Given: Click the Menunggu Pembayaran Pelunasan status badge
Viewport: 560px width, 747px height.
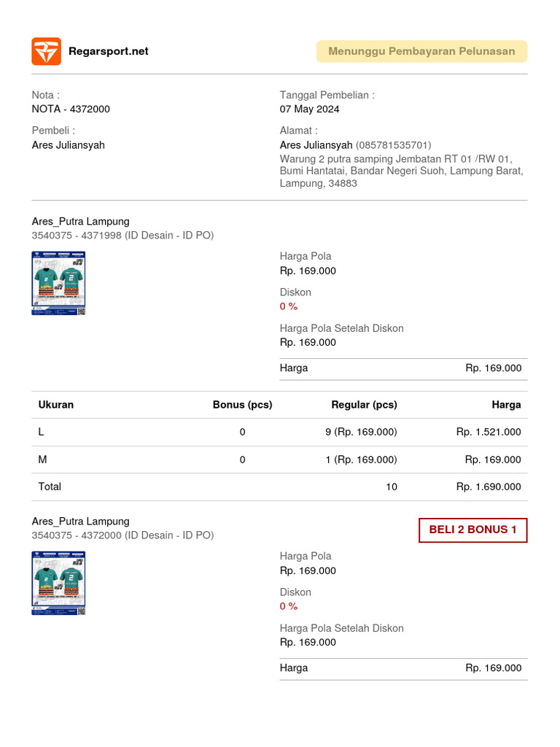Looking at the screenshot, I should coord(421,51).
